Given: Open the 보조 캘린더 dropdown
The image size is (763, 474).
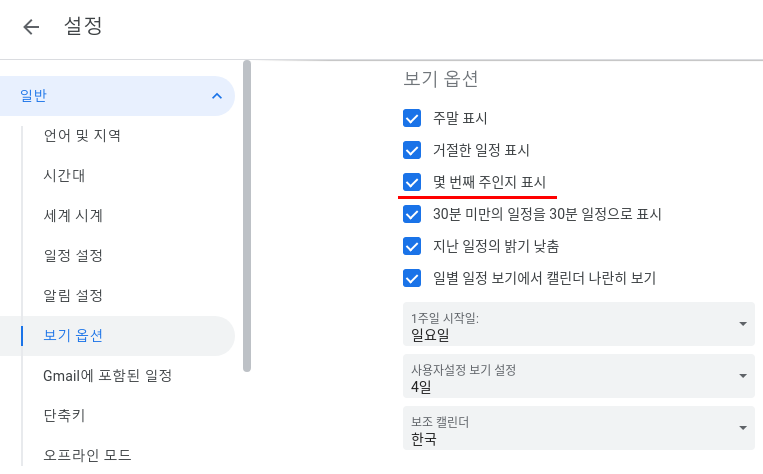Looking at the screenshot, I should [579, 428].
